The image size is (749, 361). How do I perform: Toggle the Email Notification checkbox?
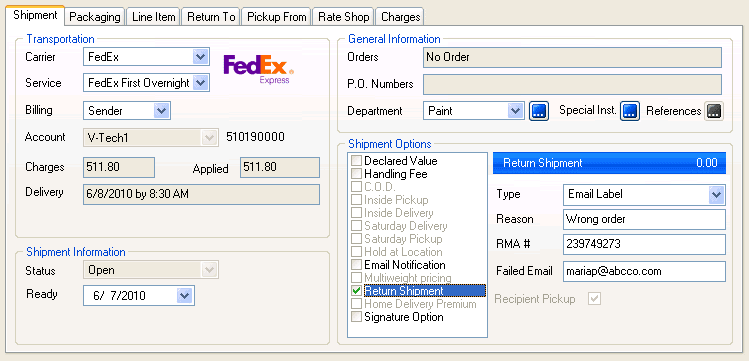click(x=356, y=265)
